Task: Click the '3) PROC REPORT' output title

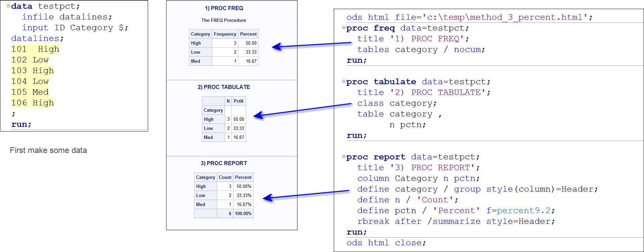Action: (224, 163)
